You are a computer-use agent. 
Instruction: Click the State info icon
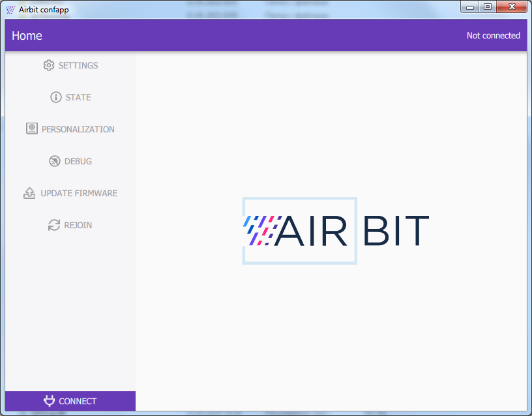tap(56, 97)
